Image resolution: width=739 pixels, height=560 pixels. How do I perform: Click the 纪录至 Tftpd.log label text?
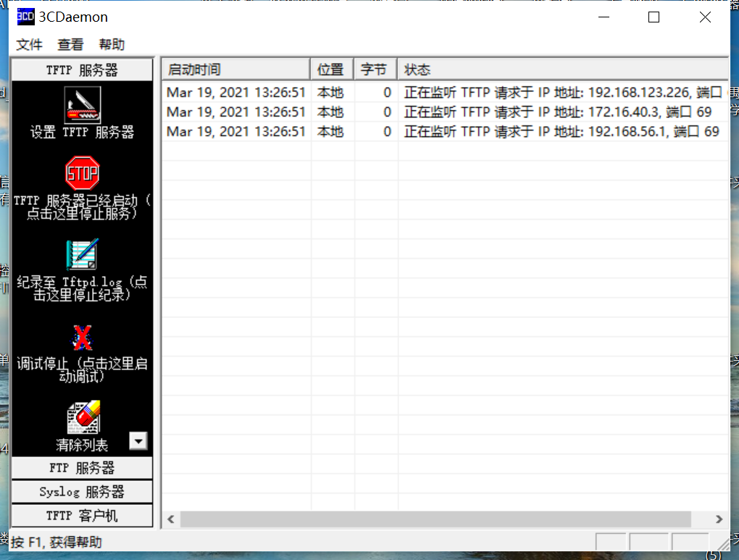tap(82, 288)
